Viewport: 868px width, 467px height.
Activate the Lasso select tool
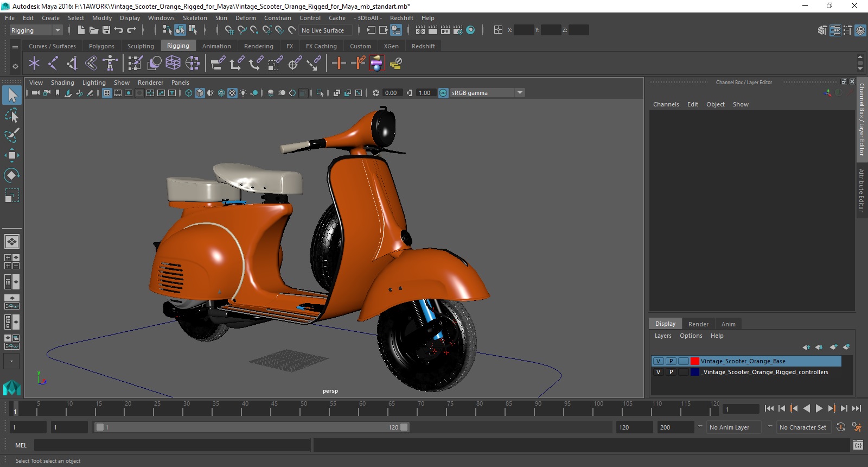(x=12, y=115)
